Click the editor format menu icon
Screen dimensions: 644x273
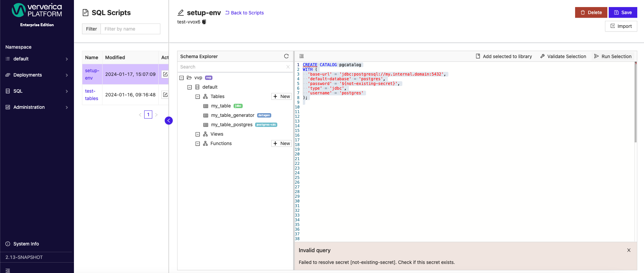click(301, 56)
